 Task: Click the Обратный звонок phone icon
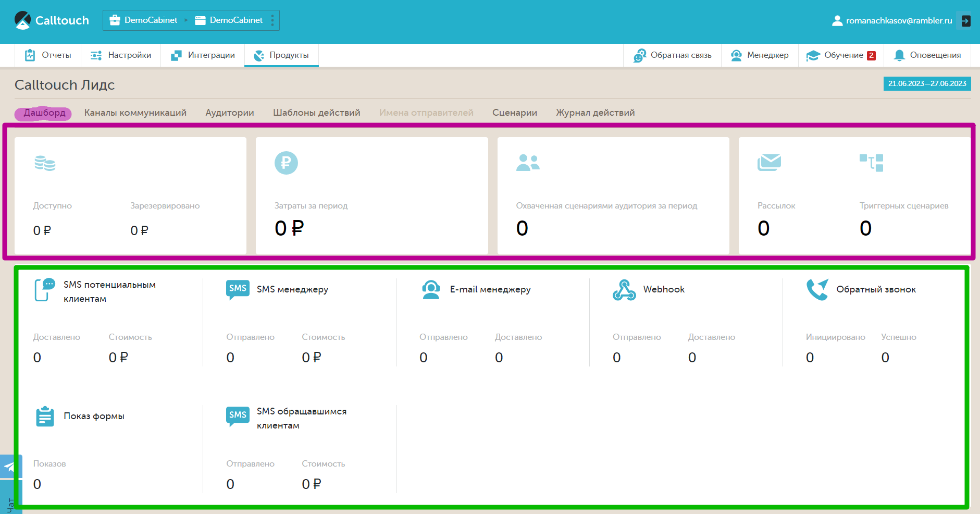point(817,290)
